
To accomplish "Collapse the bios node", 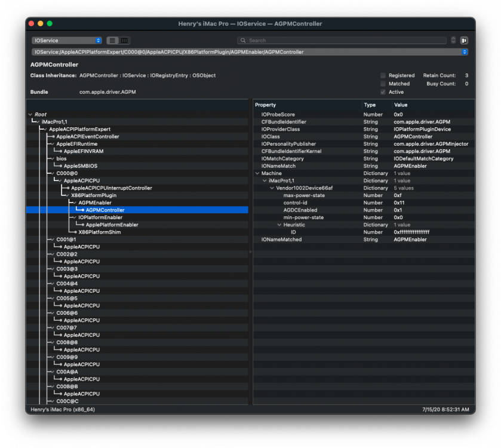I will [53, 158].
